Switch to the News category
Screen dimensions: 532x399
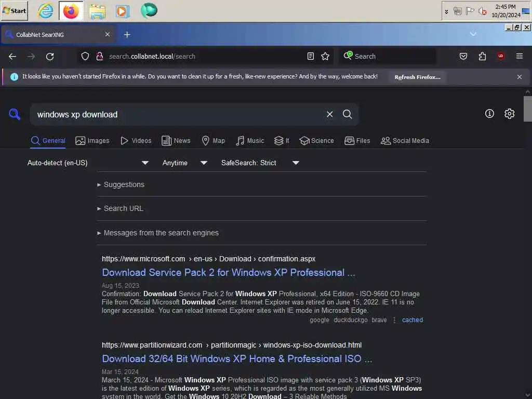pyautogui.click(x=176, y=140)
